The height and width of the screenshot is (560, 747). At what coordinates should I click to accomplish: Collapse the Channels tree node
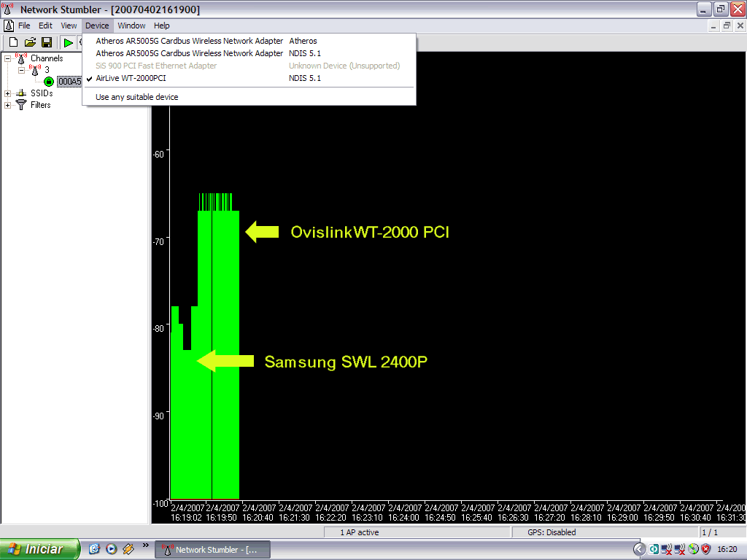click(7, 58)
